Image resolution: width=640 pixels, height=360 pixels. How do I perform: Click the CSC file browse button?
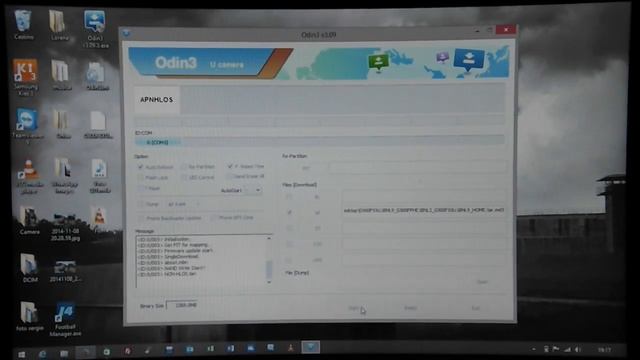pyautogui.click(x=317, y=244)
